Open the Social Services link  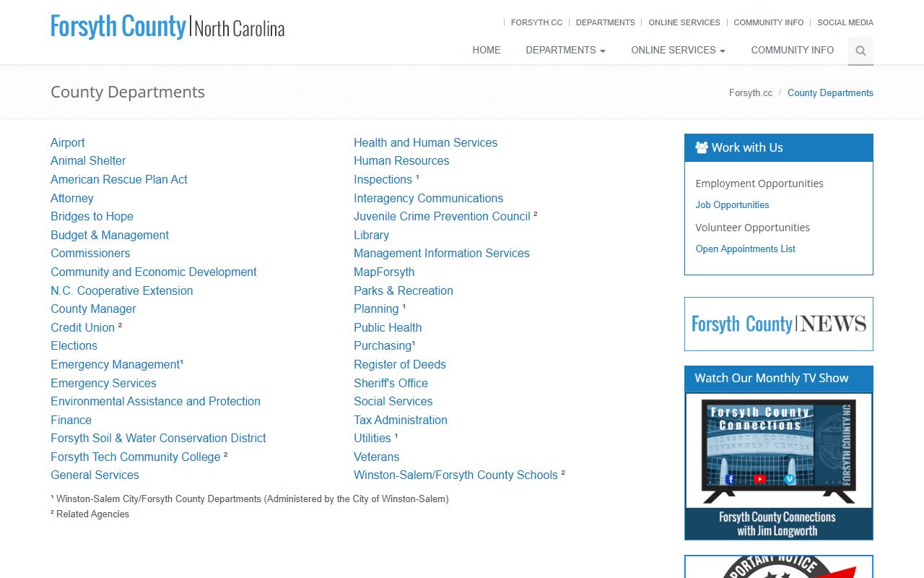[393, 401]
